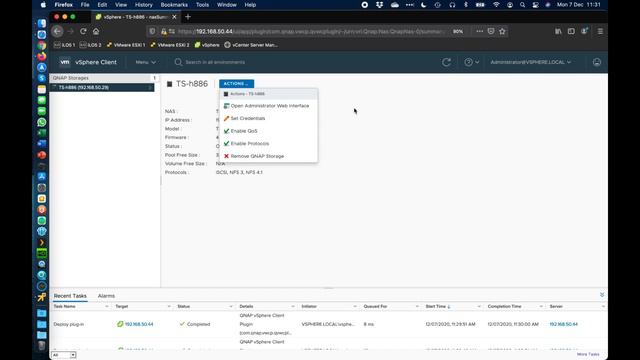Click the smiley feedback icon in vSphere header
The image size is (640, 360).
click(x=597, y=62)
